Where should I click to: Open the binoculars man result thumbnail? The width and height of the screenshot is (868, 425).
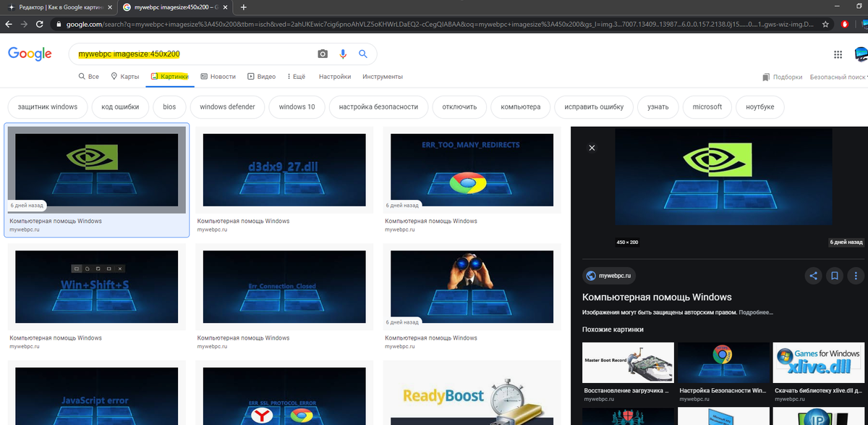(472, 287)
